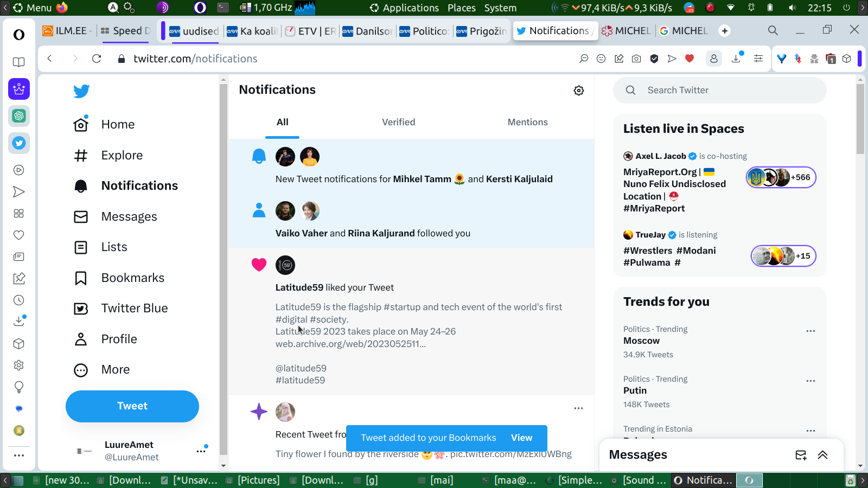Open Speed Dial grid icon in sidebar

pyautogui.click(x=19, y=214)
